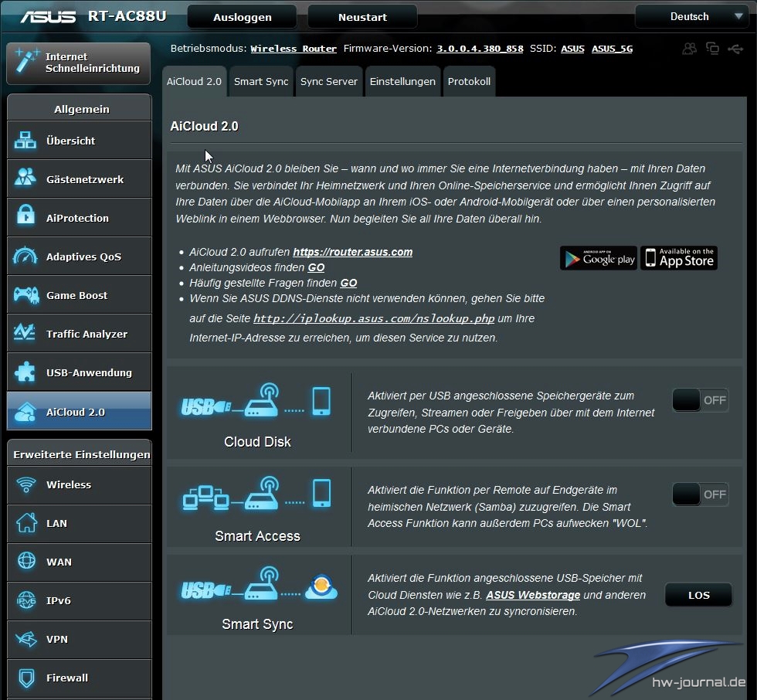757x700 pixels.
Task: Open the App Store badge
Action: (x=679, y=258)
